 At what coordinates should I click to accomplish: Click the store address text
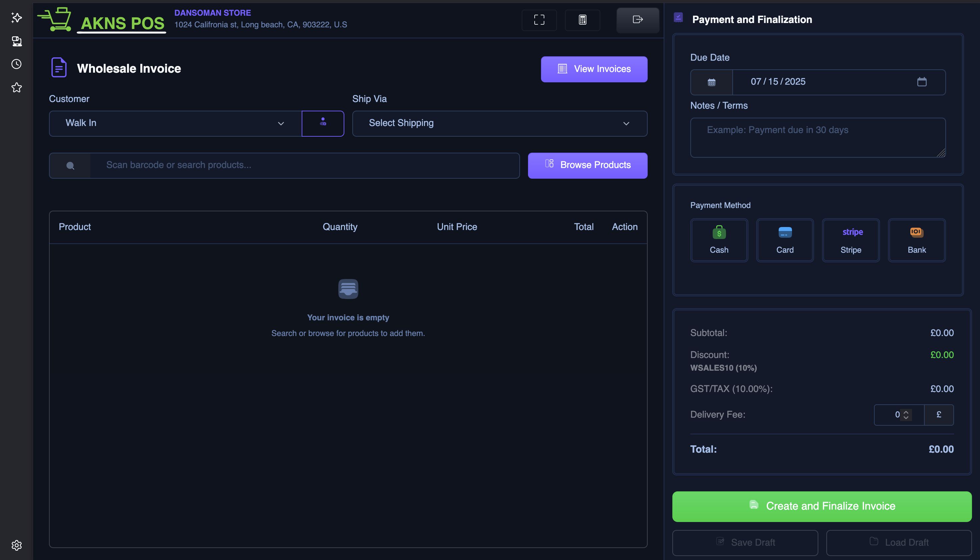click(260, 25)
